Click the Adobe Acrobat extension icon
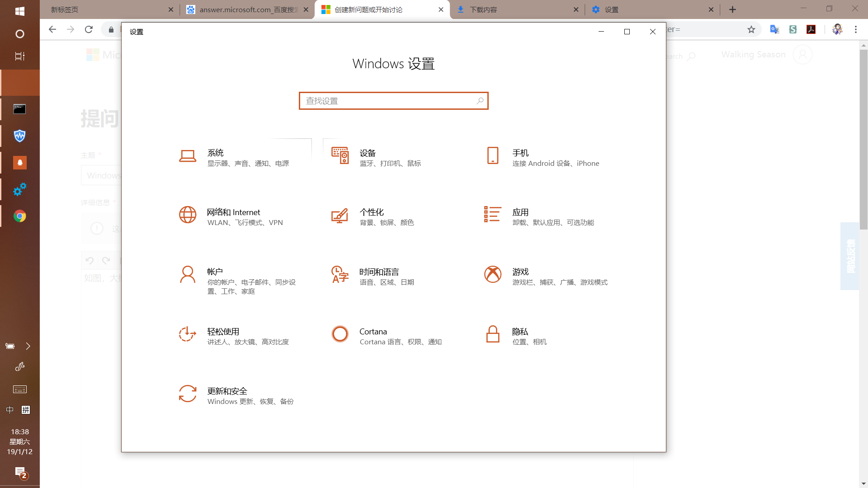Screen dimensions: 868x488 (811, 29)
